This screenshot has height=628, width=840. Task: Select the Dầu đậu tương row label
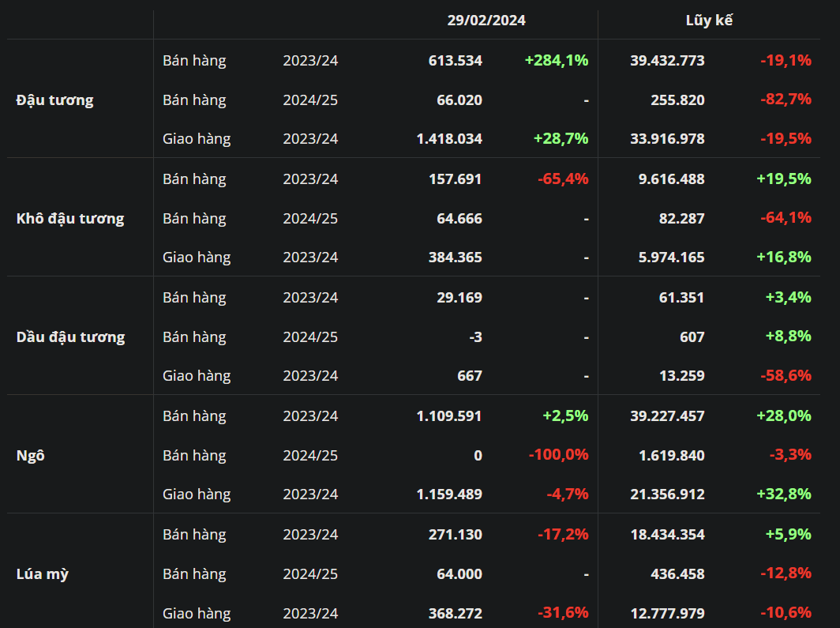(70, 337)
